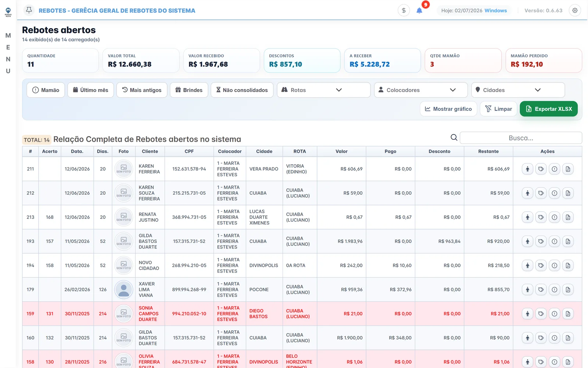The height and width of the screenshot is (368, 588).
Task: Open the Rotas dropdown
Action: coord(323,90)
